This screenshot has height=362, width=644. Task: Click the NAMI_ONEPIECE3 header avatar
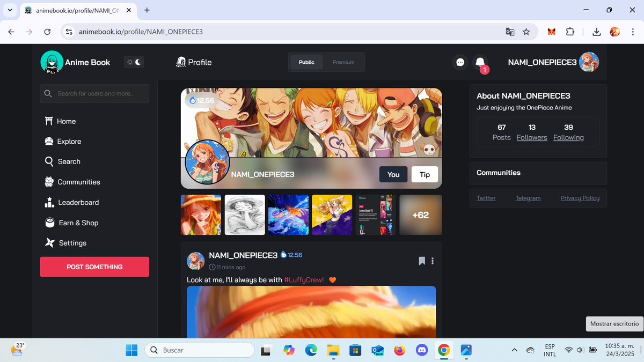589,62
